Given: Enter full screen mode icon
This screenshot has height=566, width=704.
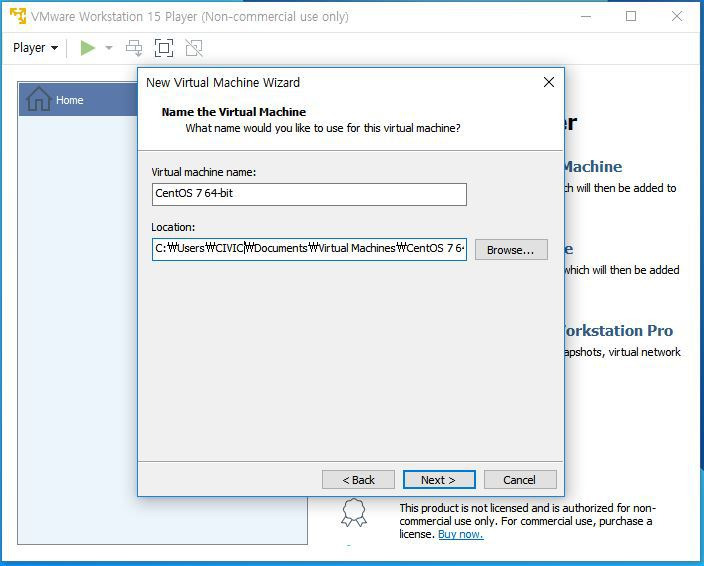Looking at the screenshot, I should tap(164, 48).
